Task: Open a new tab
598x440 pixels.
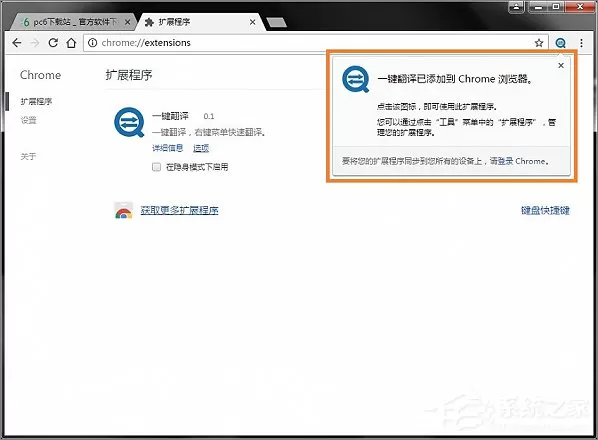Action: [x=276, y=22]
